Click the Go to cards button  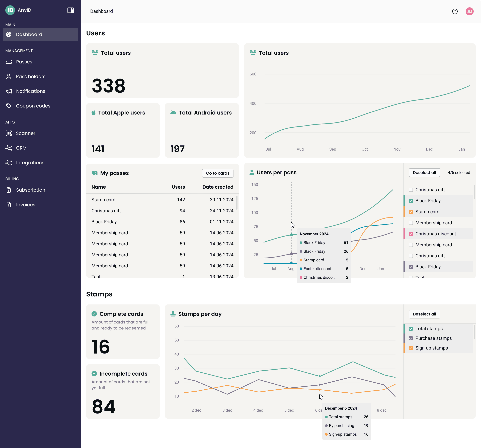click(x=217, y=173)
